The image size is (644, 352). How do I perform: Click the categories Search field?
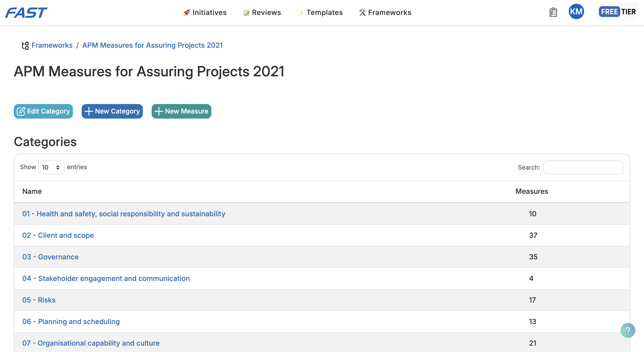coord(583,167)
